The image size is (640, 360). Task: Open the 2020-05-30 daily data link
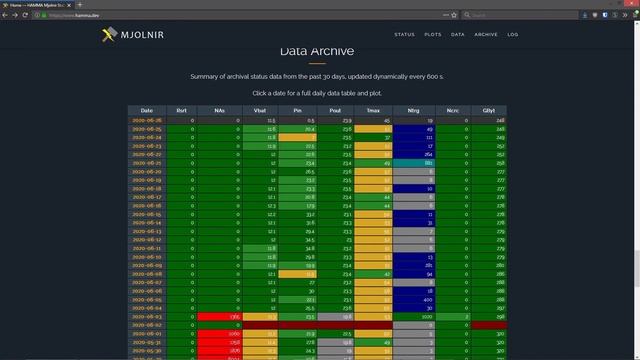coord(147,351)
